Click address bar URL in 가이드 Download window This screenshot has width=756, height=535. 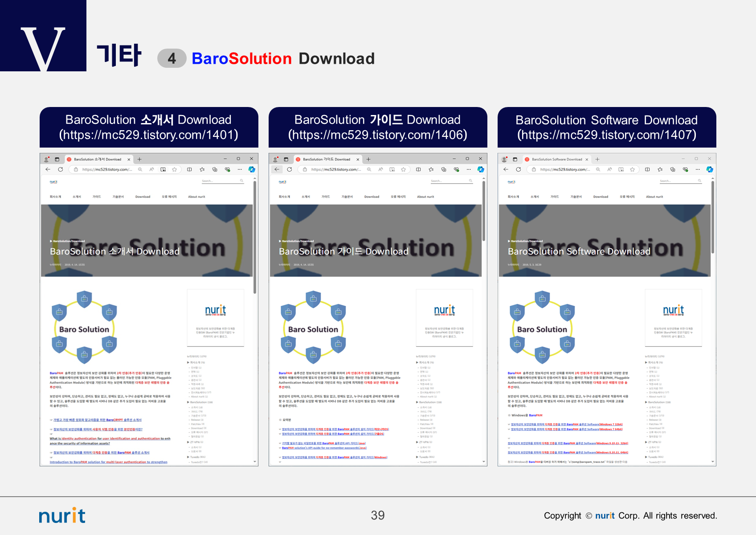point(336,169)
